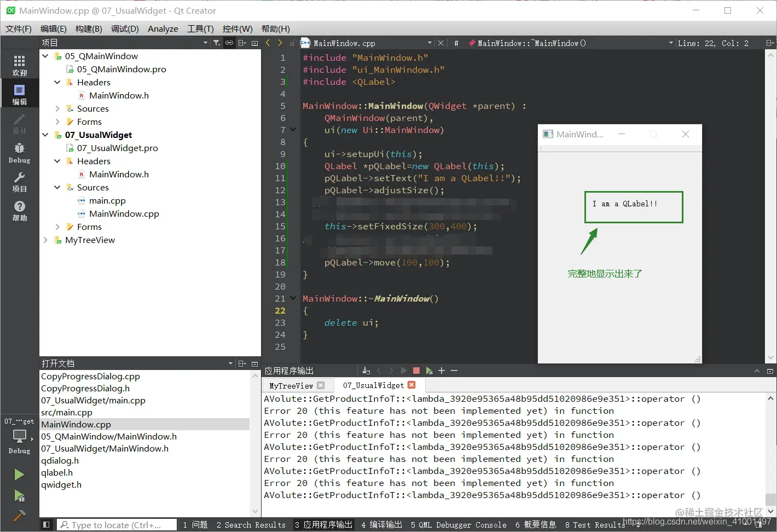
Task: Show the 1 问题 issues pane
Action: [x=195, y=525]
